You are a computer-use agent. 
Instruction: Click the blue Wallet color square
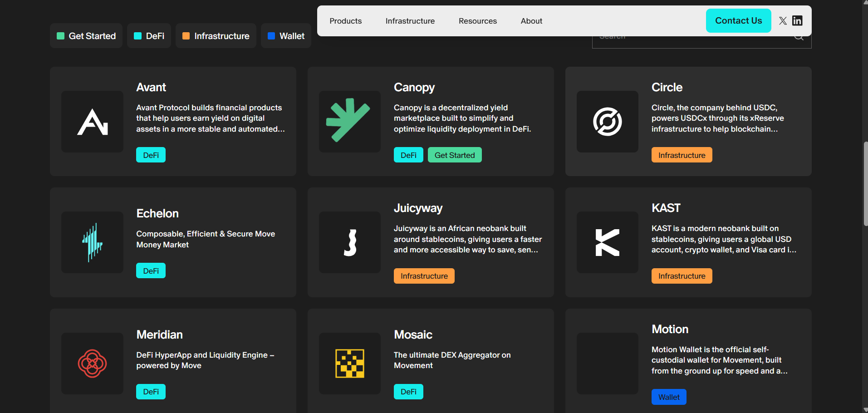click(271, 36)
